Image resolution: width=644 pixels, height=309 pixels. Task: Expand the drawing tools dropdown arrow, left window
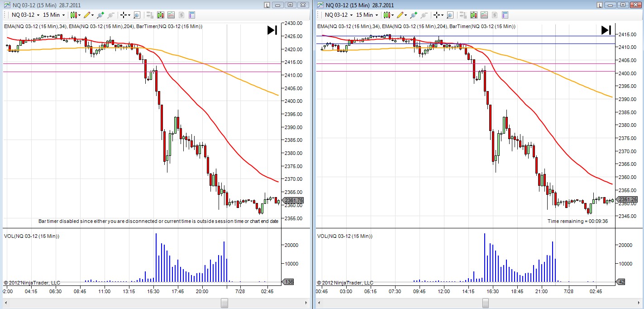tap(92, 15)
